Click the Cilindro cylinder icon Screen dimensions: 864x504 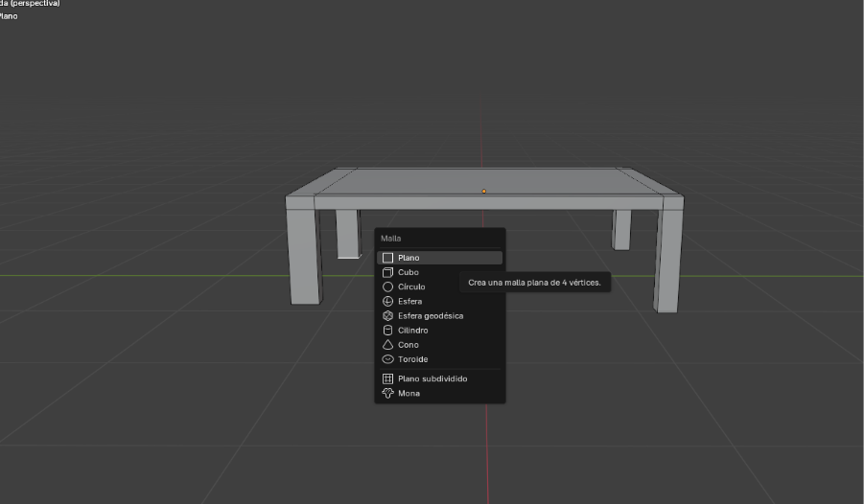click(x=387, y=330)
